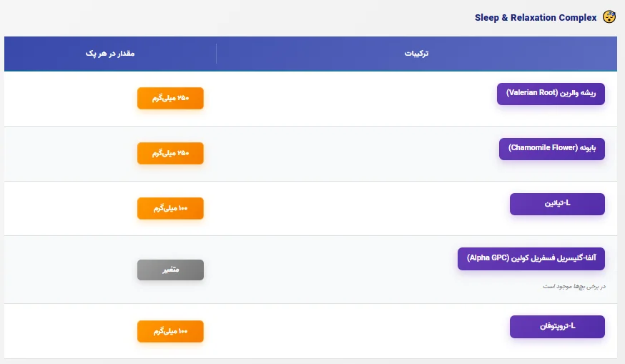Click the 250 mg amount for Valerian Root
This screenshot has width=625, height=364.
coord(170,99)
